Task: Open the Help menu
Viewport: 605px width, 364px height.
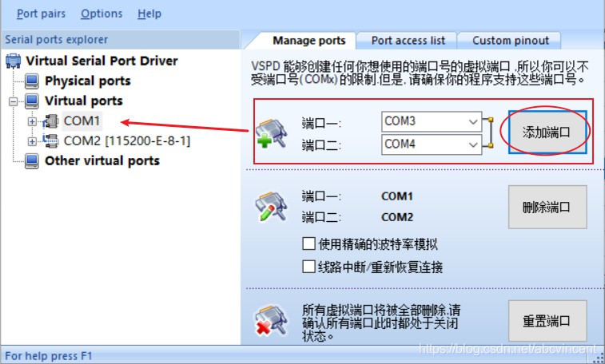Action: pos(149,14)
